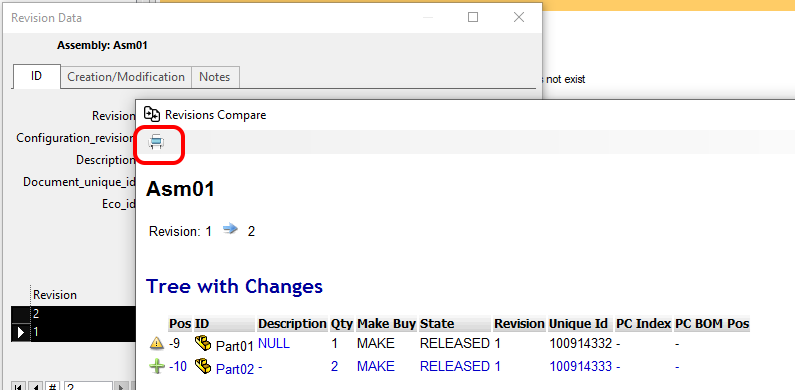Screen dimensions: 795x390
Task: Click the green plus icon beside Part02 row
Action: point(157,367)
